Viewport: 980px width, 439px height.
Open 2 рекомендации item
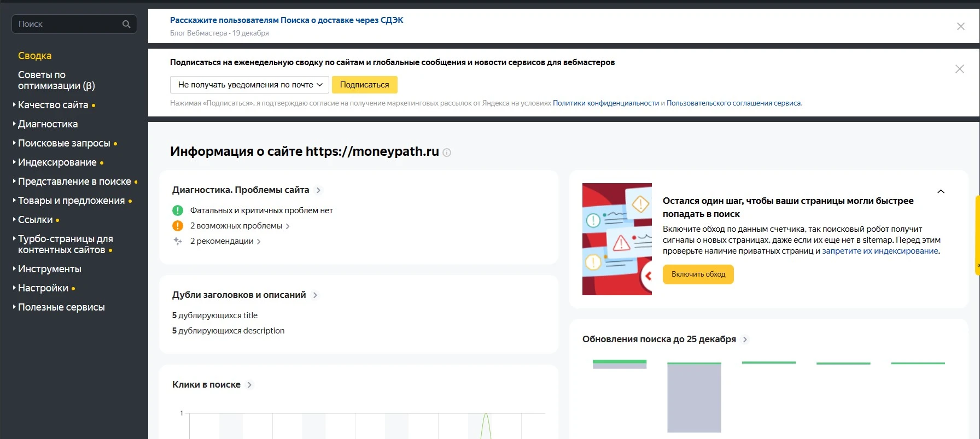[225, 241]
